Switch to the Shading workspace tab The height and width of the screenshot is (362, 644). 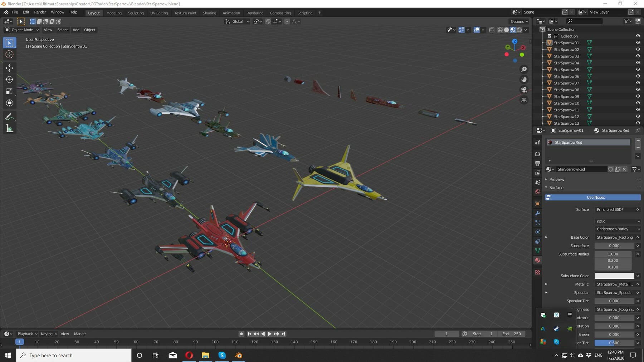pyautogui.click(x=209, y=13)
